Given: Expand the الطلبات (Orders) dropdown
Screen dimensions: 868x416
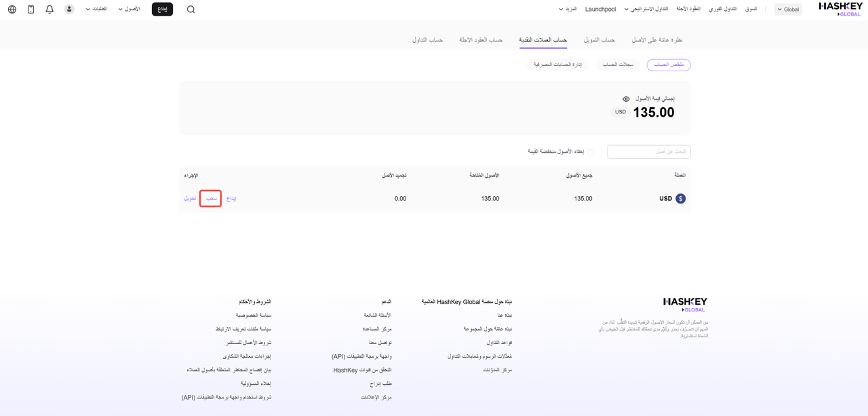Looking at the screenshot, I should [97, 10].
